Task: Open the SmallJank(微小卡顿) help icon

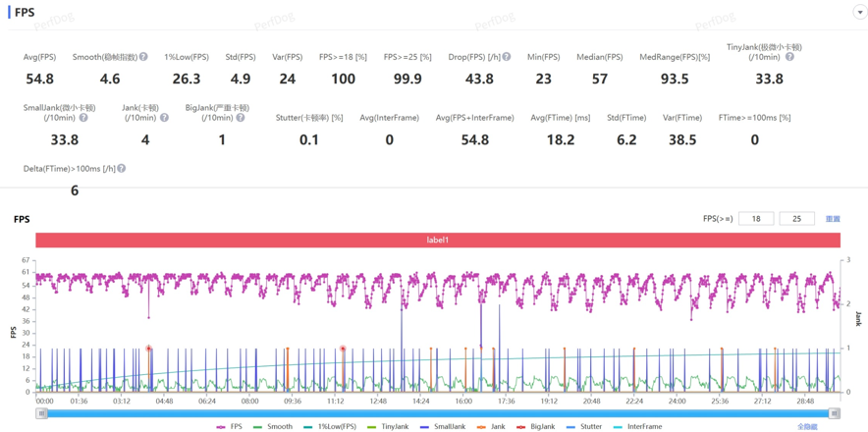Action: pyautogui.click(x=83, y=118)
